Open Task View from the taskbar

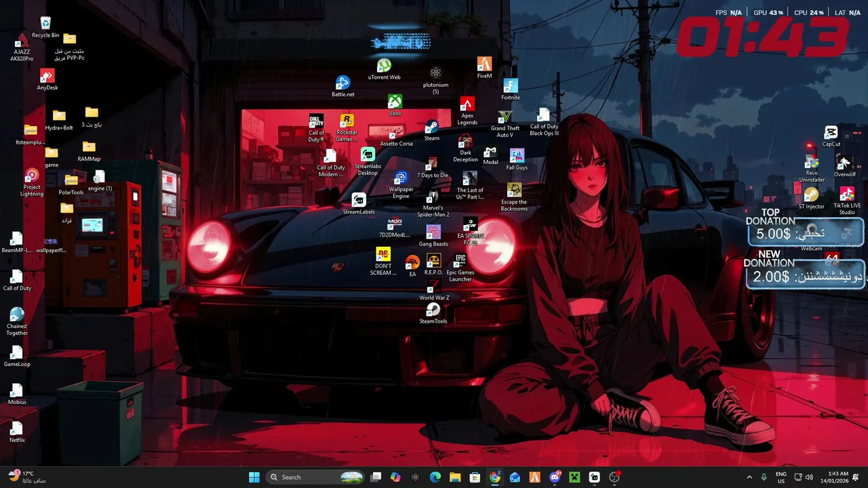point(376,477)
